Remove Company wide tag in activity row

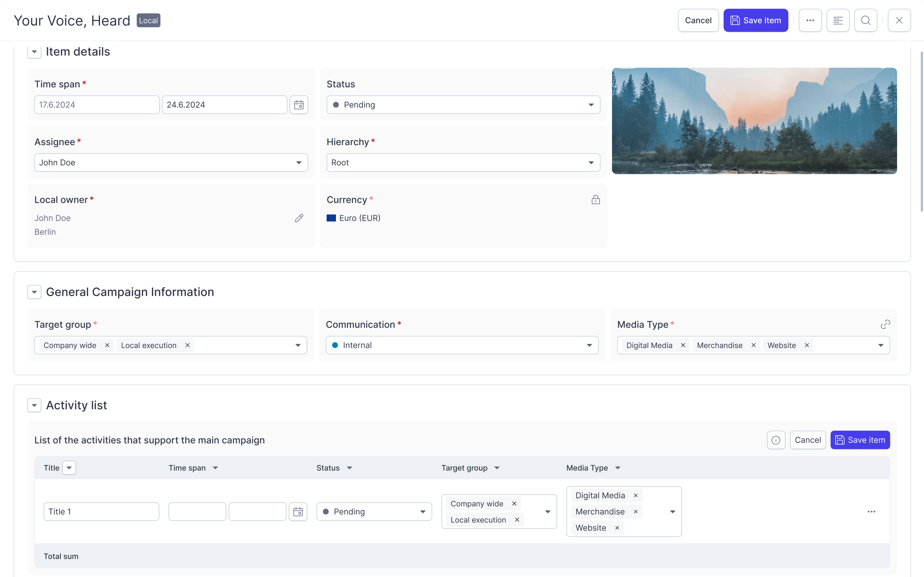(514, 504)
